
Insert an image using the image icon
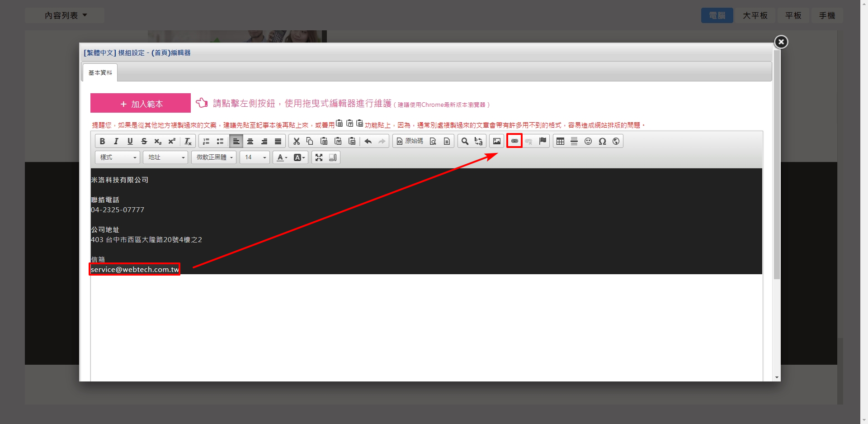(x=496, y=141)
